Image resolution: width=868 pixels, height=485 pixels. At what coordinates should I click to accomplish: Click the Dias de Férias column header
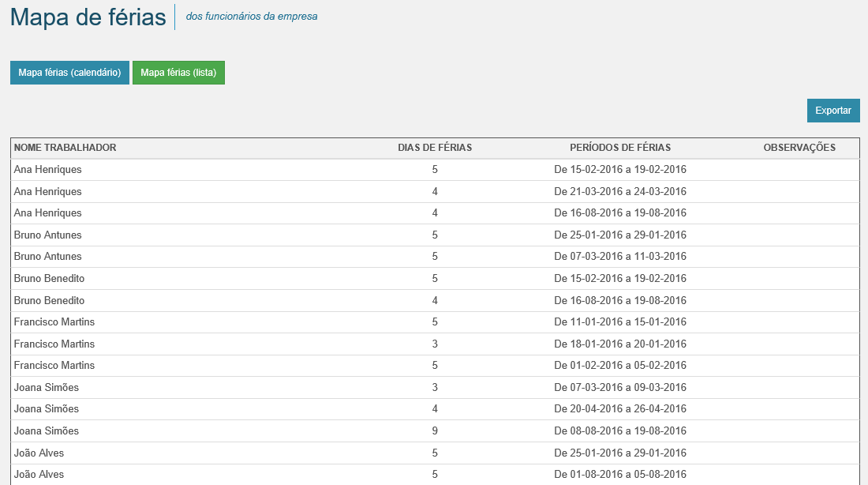(x=435, y=148)
